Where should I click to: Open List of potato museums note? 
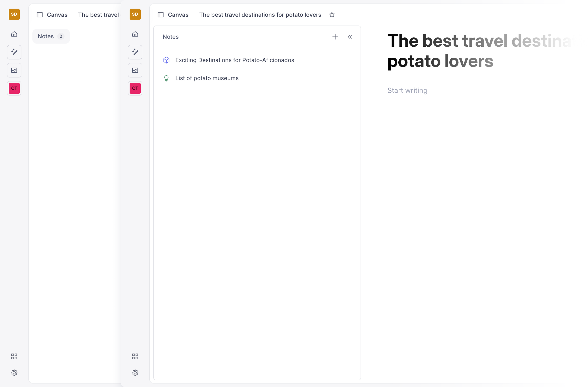207,78
